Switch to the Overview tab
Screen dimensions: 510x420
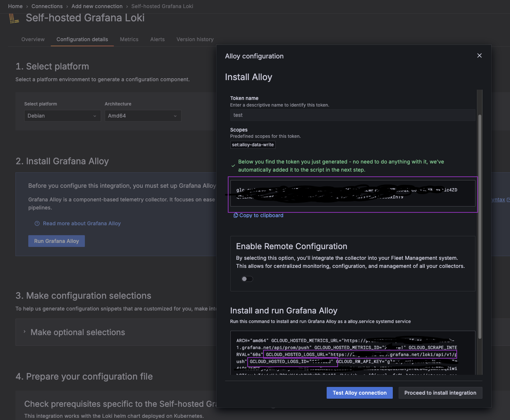(33, 39)
